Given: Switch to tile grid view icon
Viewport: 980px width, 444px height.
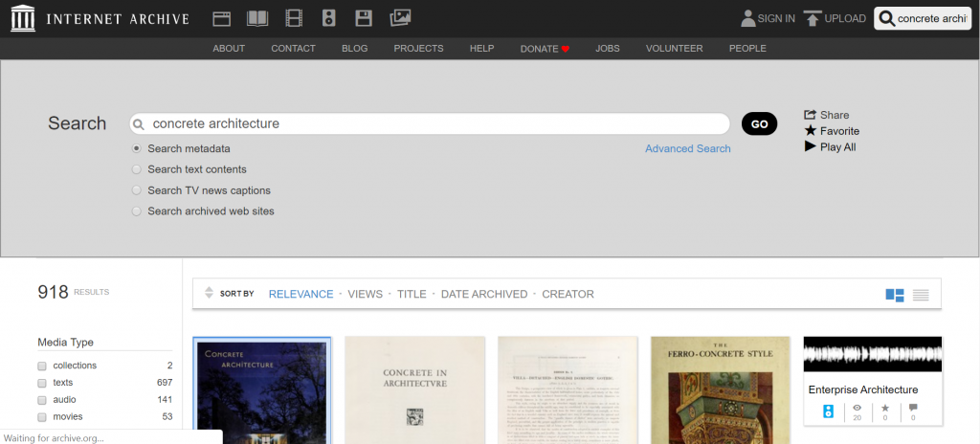Looking at the screenshot, I should pyautogui.click(x=894, y=295).
